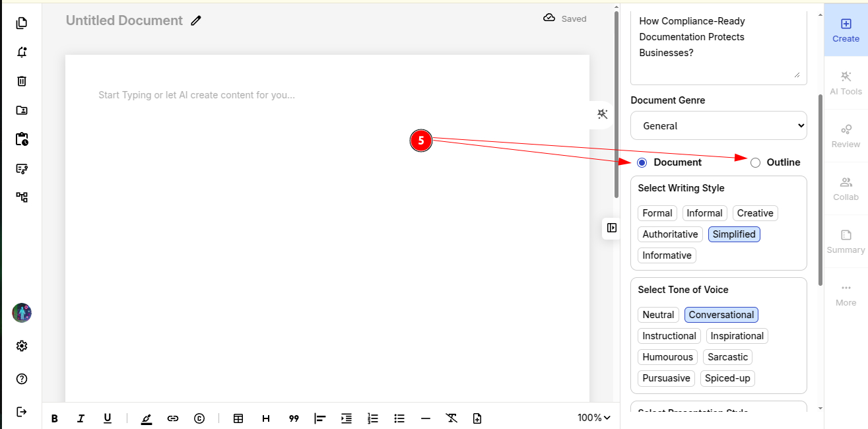868x429 pixels.
Task: Switch to the AI Tools tab
Action: 846,83
